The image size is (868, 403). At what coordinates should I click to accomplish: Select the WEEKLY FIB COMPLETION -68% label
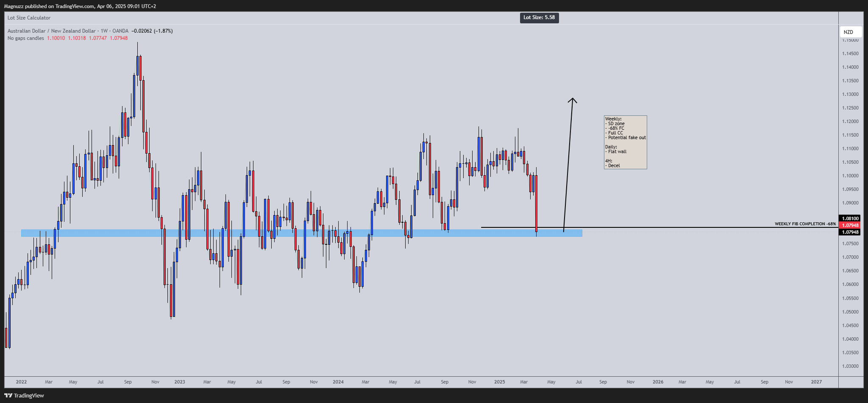click(805, 224)
